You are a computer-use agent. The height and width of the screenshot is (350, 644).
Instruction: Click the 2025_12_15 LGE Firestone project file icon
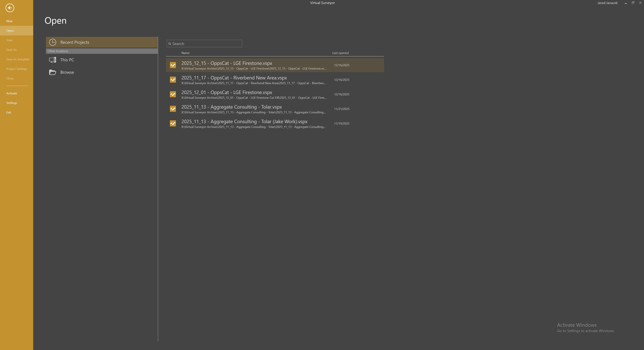173,65
